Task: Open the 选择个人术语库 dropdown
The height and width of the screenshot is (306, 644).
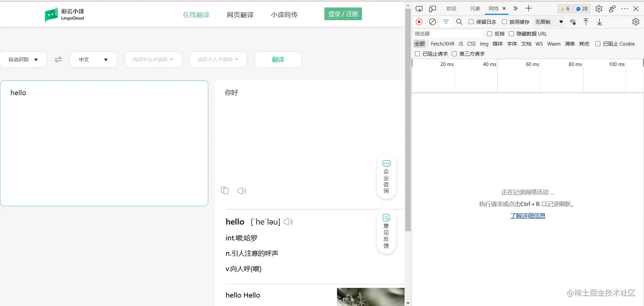Action: point(218,60)
